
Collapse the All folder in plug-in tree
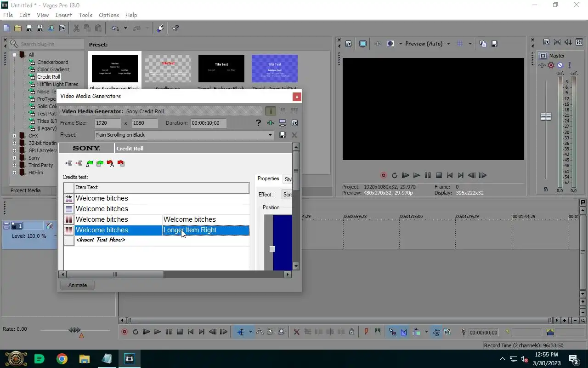coord(15,55)
